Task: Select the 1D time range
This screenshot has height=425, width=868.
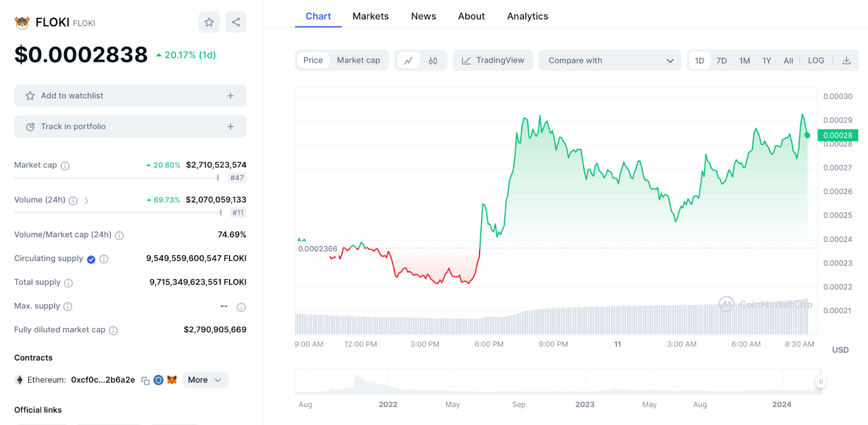Action: pyautogui.click(x=700, y=61)
